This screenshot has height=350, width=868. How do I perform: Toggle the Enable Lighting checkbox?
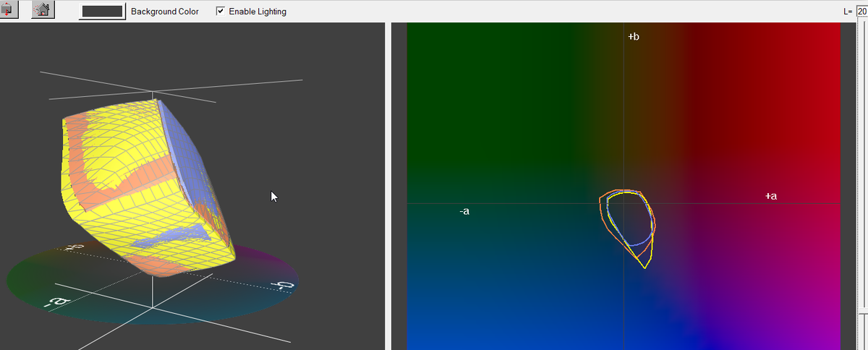(x=220, y=12)
